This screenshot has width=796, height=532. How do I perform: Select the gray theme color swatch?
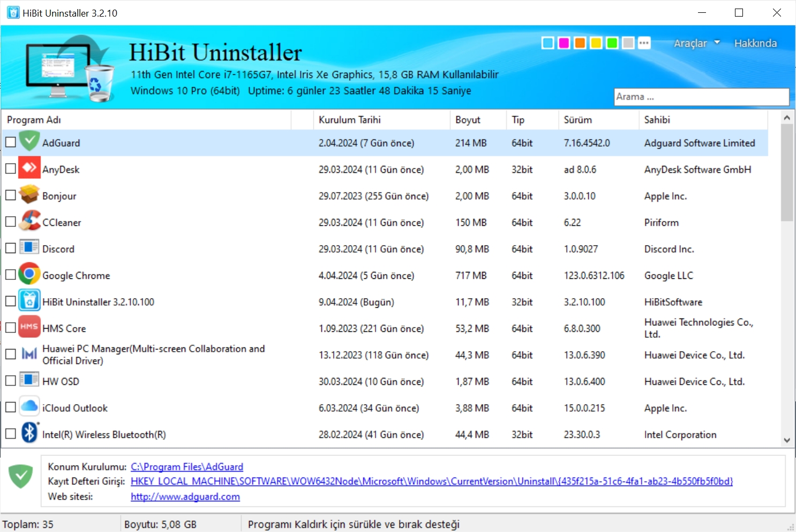click(x=628, y=43)
